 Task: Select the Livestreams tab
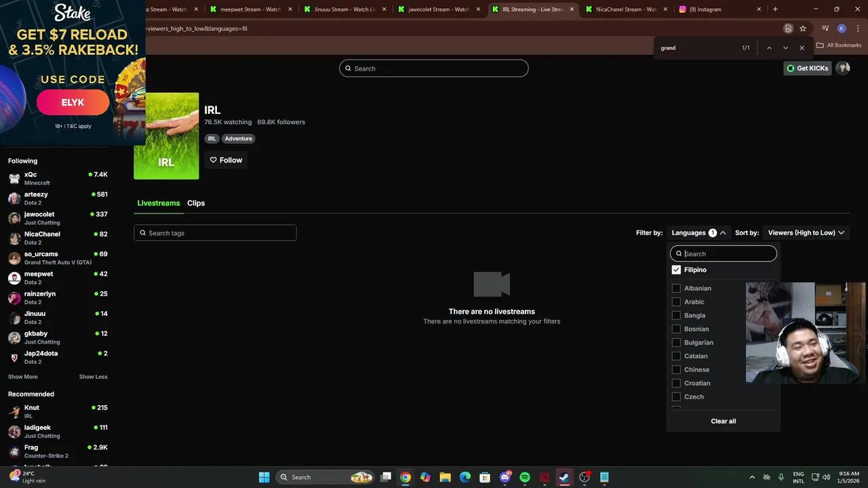pyautogui.click(x=159, y=203)
